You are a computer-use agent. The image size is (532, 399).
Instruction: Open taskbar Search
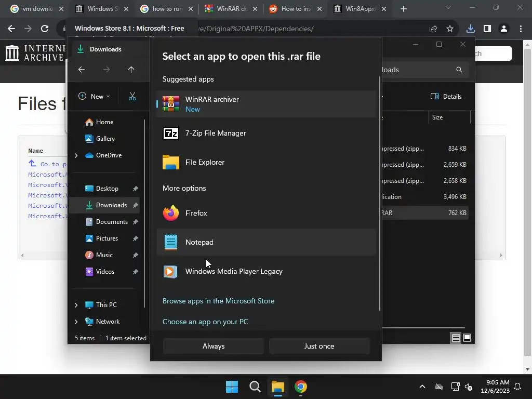[x=255, y=387]
